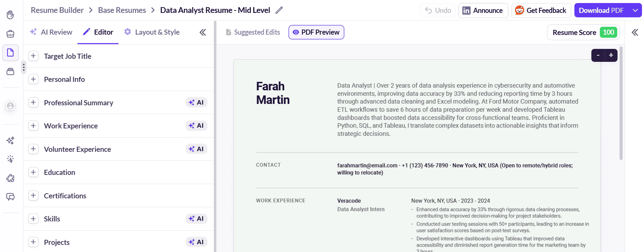This screenshot has width=644, height=252.
Task: Expand the Work Experience section
Action: (x=33, y=126)
